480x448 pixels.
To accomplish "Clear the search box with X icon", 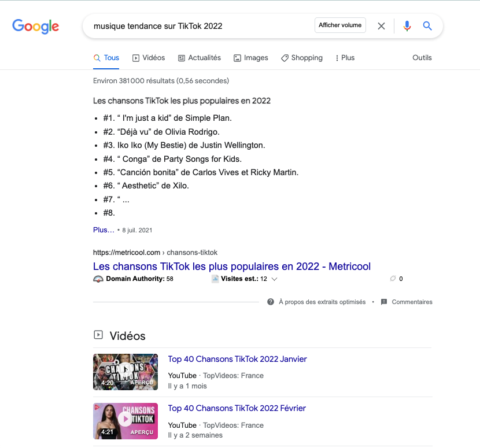I will [381, 26].
